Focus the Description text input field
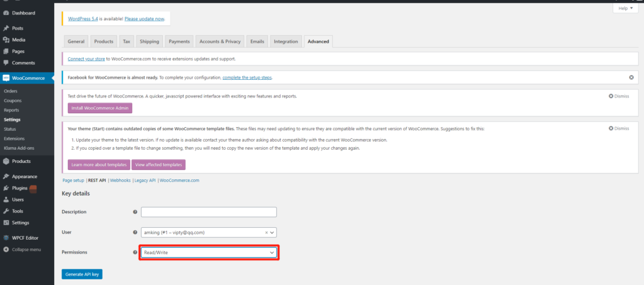This screenshot has height=285, width=644. 209,212
